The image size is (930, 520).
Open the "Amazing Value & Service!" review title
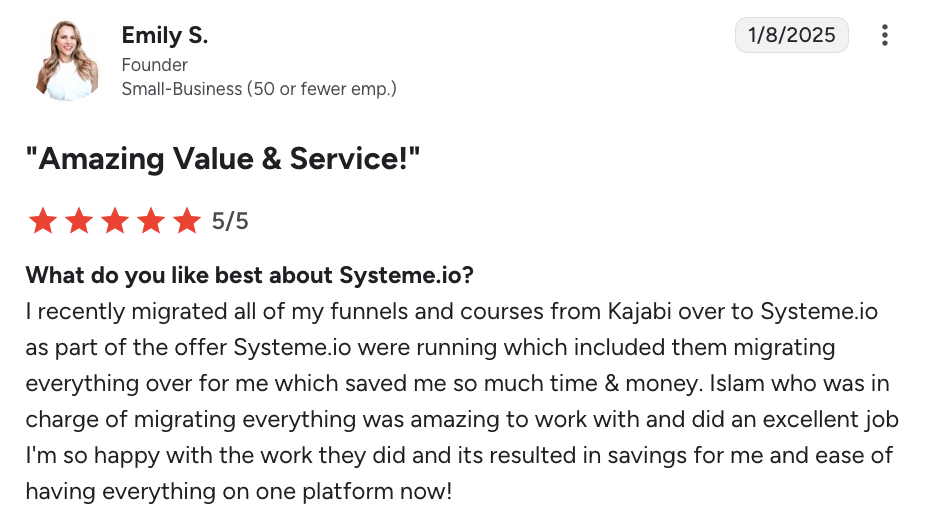pyautogui.click(x=223, y=159)
